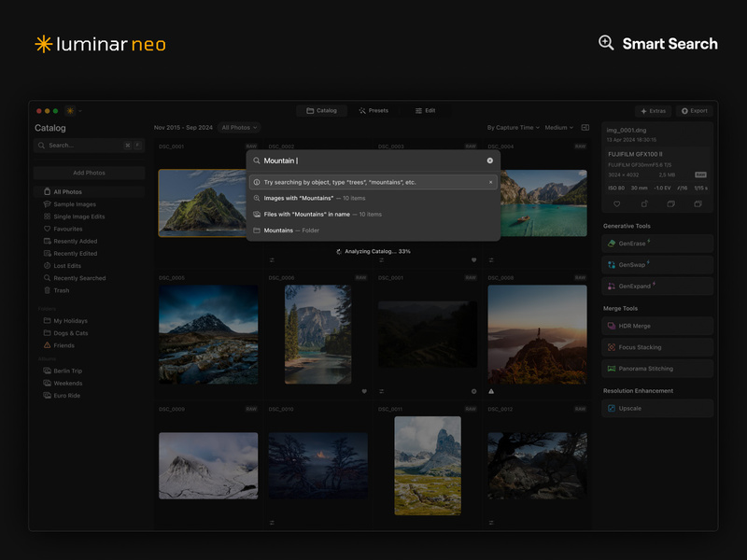Favorite the DSC_0006 photo via its heart icon

point(364,391)
